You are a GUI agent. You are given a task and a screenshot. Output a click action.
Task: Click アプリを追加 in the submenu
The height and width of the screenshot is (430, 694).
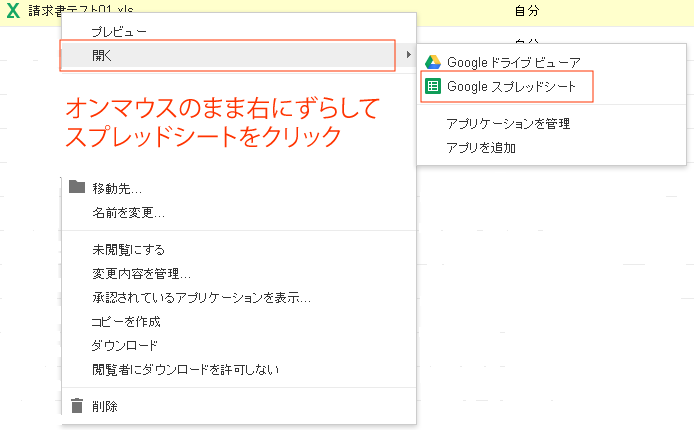point(481,147)
